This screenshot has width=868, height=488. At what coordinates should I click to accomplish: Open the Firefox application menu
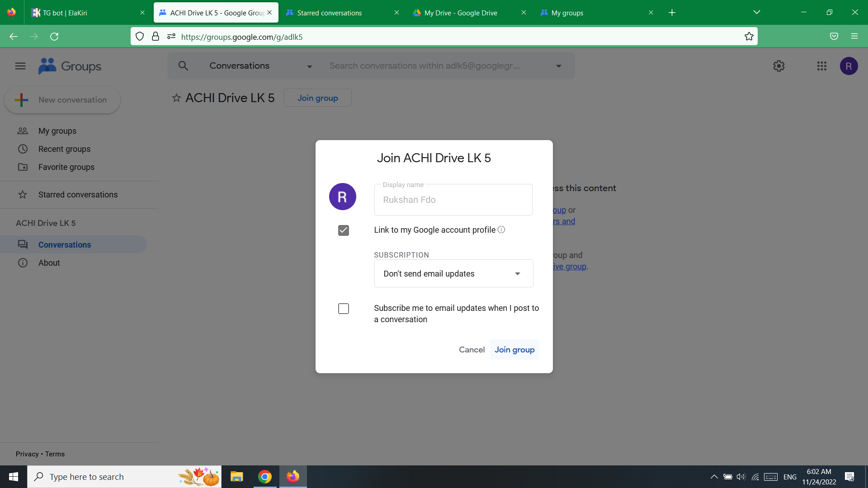854,37
